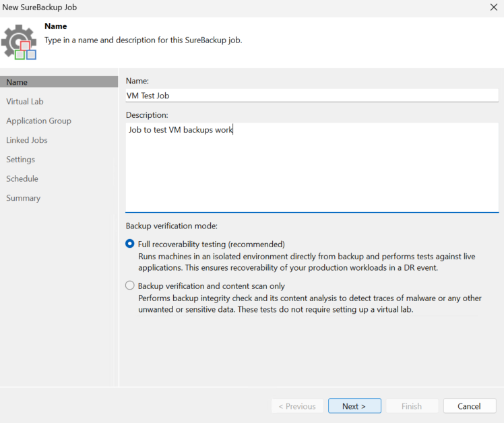The height and width of the screenshot is (423, 504).
Task: Select Full recoverability testing radio option
Action: (130, 244)
